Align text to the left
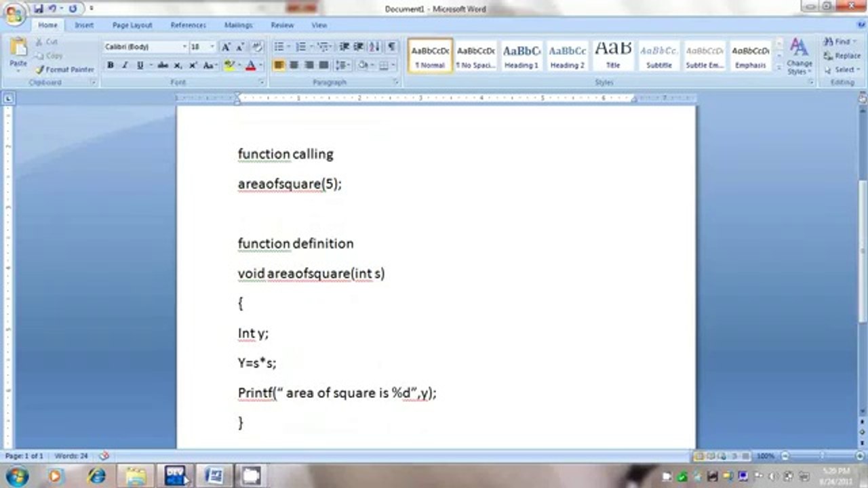 pos(279,65)
